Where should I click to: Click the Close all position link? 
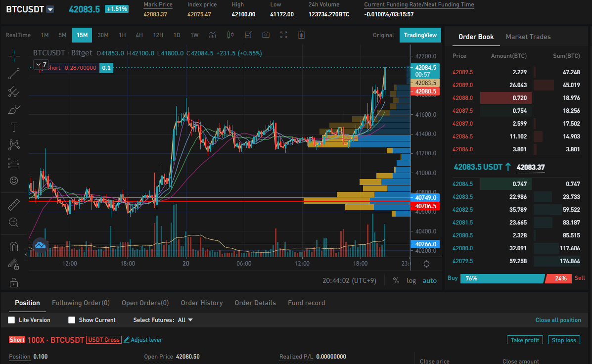pyautogui.click(x=558, y=320)
